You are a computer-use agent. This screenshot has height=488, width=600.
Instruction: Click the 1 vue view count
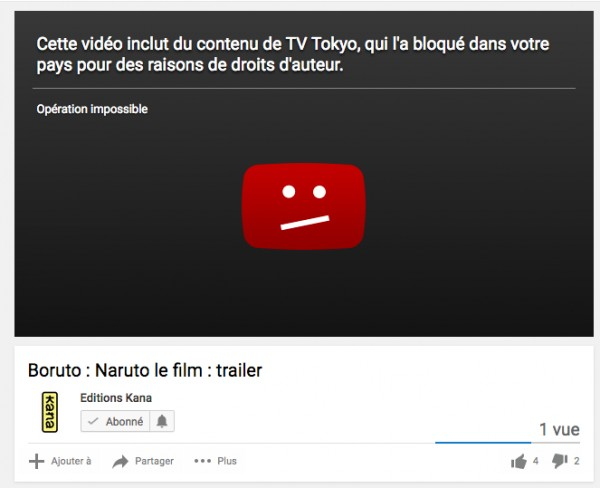coord(559,429)
